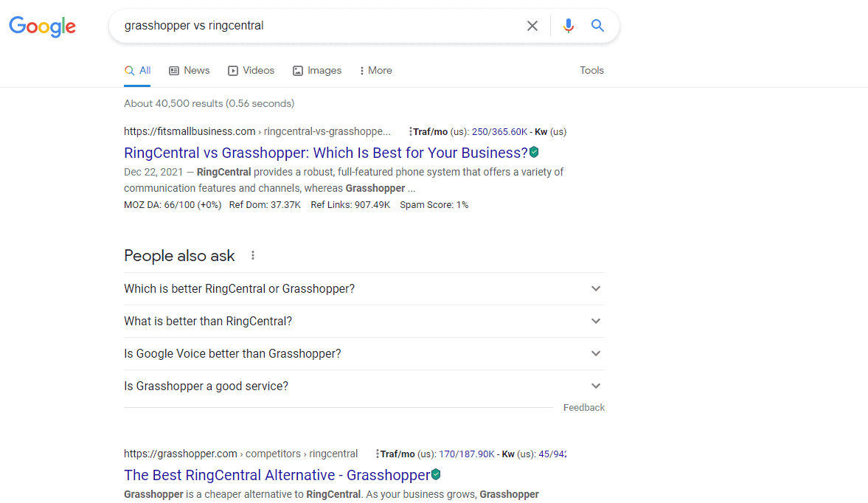Open "RingCentral vs Grasshopper: Which Is Best" link
The height and width of the screenshot is (503, 868).
tap(325, 153)
